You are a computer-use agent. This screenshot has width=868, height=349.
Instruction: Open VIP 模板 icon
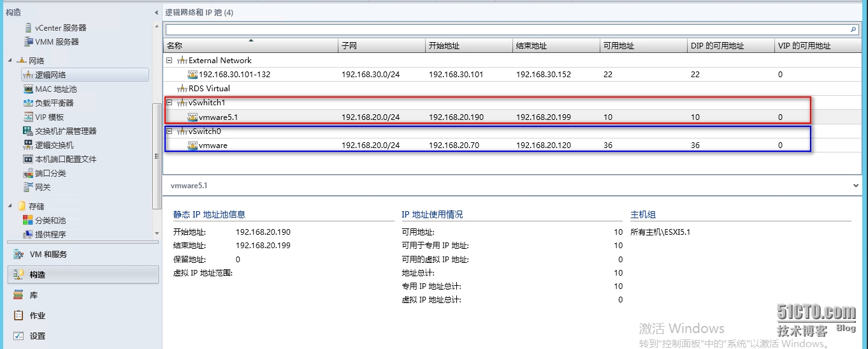tap(28, 117)
